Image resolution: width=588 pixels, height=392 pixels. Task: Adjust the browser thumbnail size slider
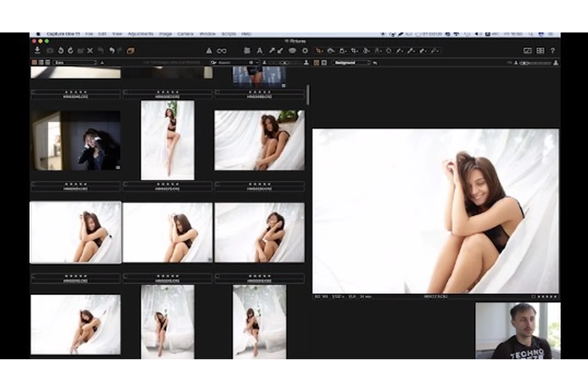(x=285, y=63)
